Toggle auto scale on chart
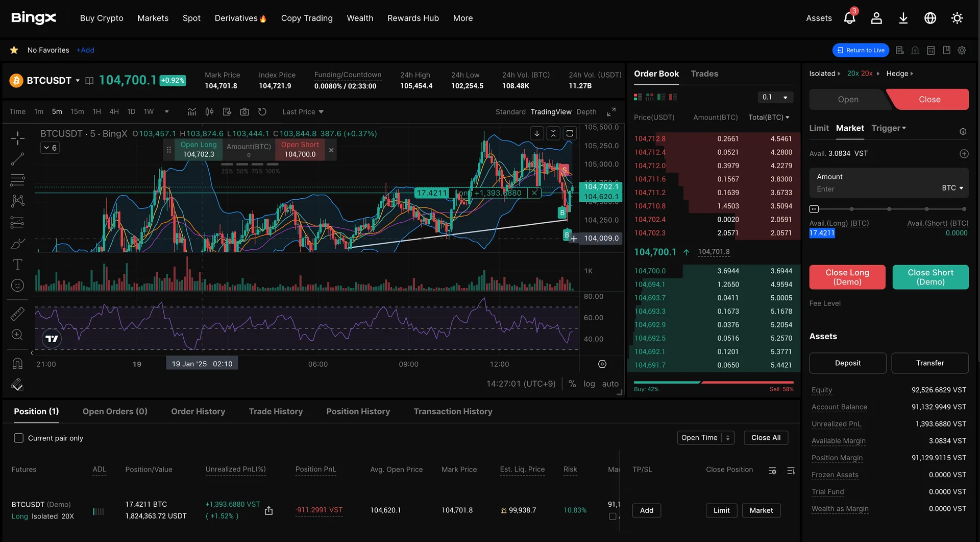 tap(610, 384)
